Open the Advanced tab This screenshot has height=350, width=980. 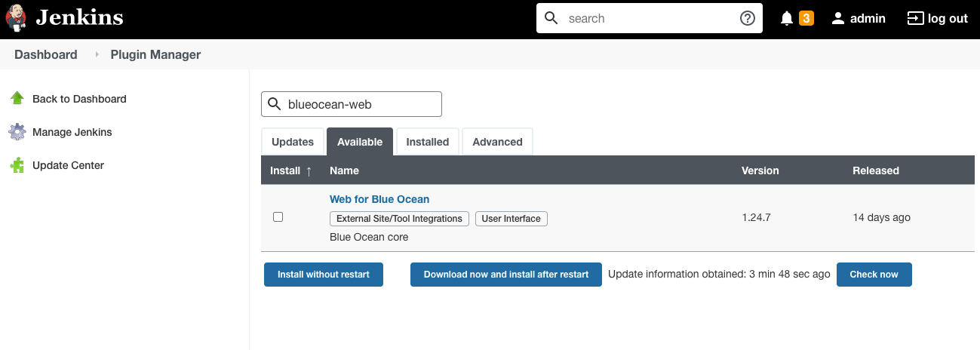[498, 142]
